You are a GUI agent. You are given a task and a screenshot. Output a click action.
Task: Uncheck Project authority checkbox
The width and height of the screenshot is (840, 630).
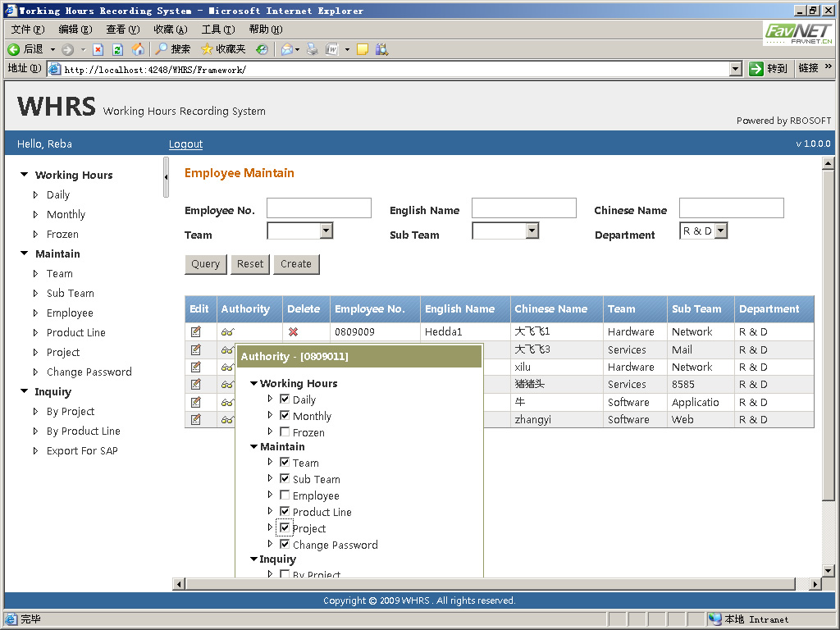pyautogui.click(x=285, y=527)
